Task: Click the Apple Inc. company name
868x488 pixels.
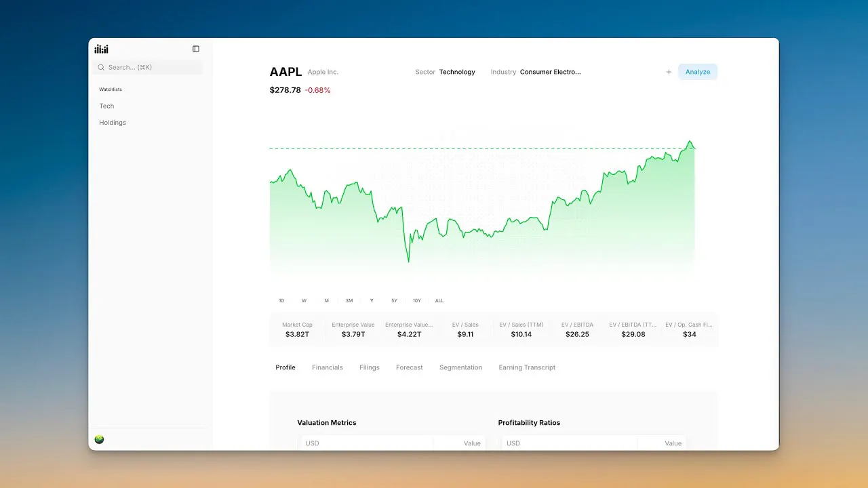Action: [323, 72]
